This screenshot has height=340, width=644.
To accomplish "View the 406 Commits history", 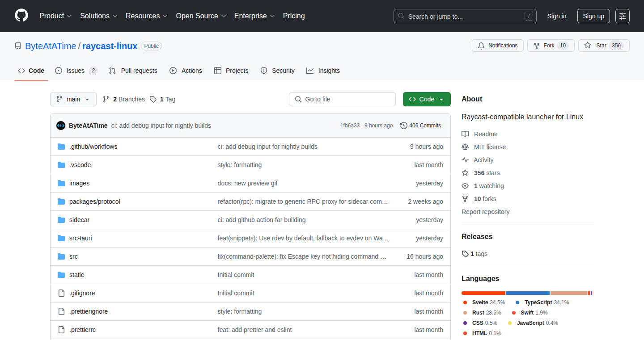I will click(420, 126).
